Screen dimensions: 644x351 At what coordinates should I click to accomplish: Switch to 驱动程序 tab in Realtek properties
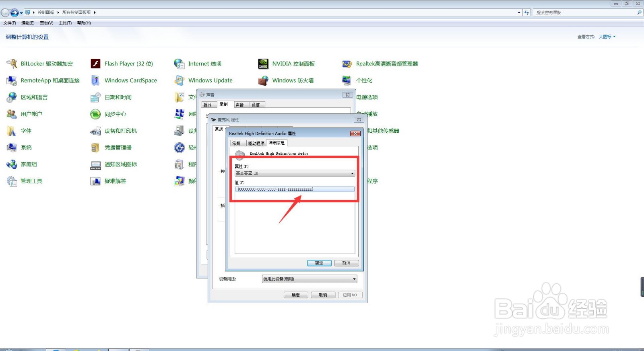(x=256, y=143)
